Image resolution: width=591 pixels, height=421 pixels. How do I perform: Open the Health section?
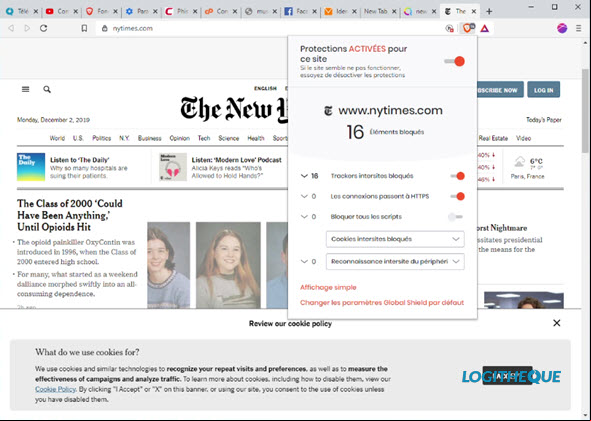click(256, 138)
